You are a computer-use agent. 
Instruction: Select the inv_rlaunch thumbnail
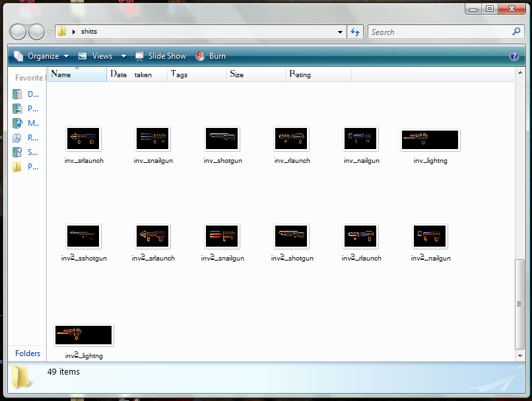[x=291, y=139]
